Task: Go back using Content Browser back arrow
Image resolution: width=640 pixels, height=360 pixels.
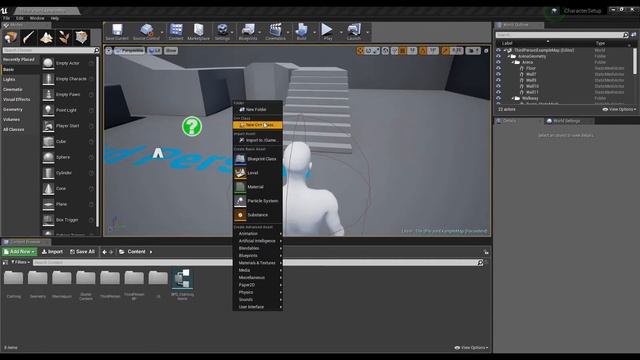Action: click(104, 252)
